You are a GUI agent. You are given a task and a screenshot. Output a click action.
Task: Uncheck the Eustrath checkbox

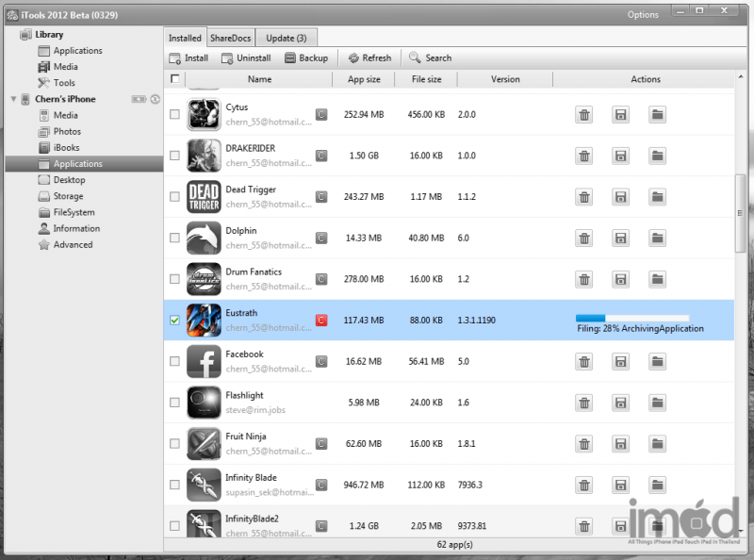(174, 321)
